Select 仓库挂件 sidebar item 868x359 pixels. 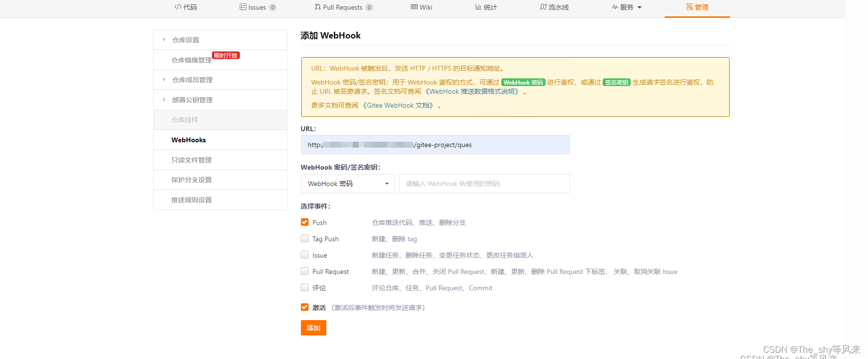click(220, 120)
